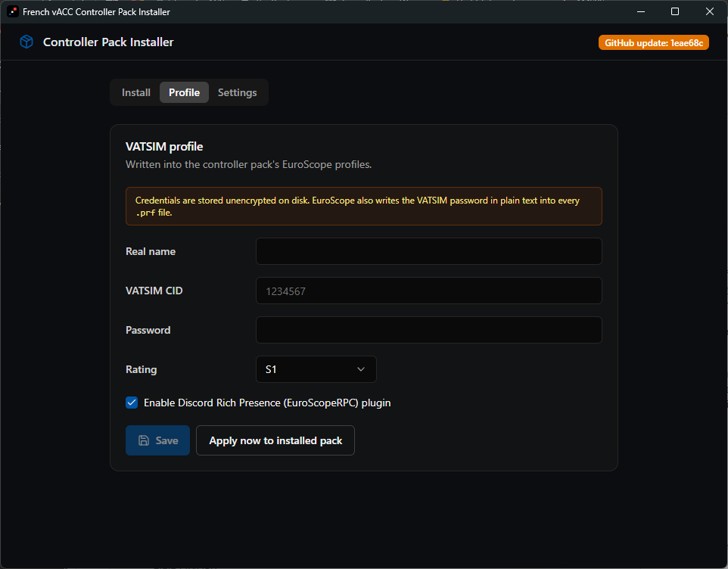
Task: Click the Password label
Action: tap(148, 330)
